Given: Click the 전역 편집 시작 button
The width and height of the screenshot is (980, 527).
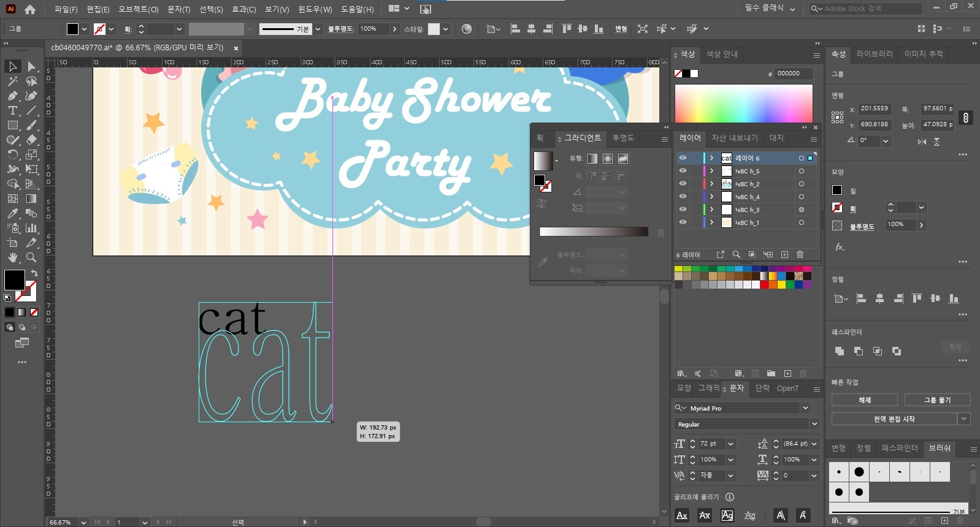Looking at the screenshot, I should 894,419.
